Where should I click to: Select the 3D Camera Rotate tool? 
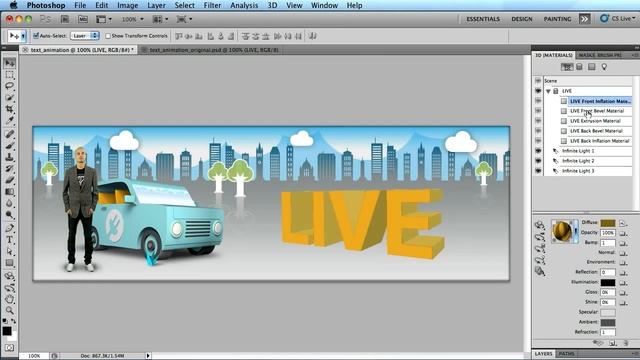pos(9,288)
